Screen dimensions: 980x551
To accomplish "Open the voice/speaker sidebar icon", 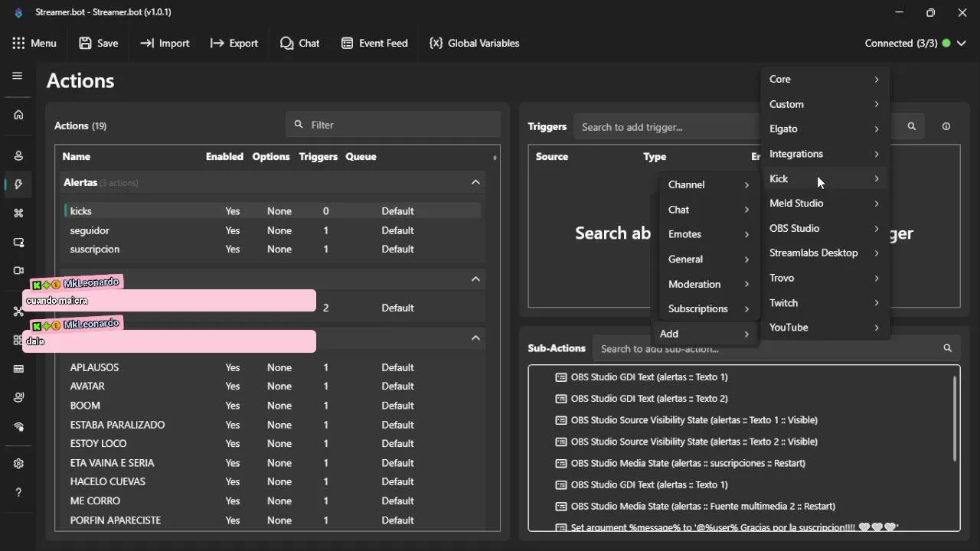I will (x=18, y=398).
